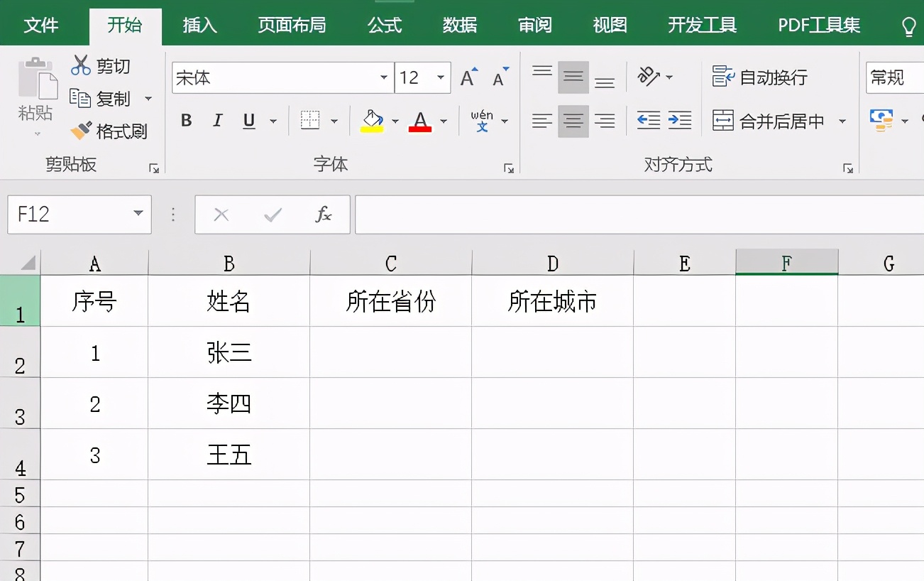Align text left
The image size is (924, 581).
[542, 121]
